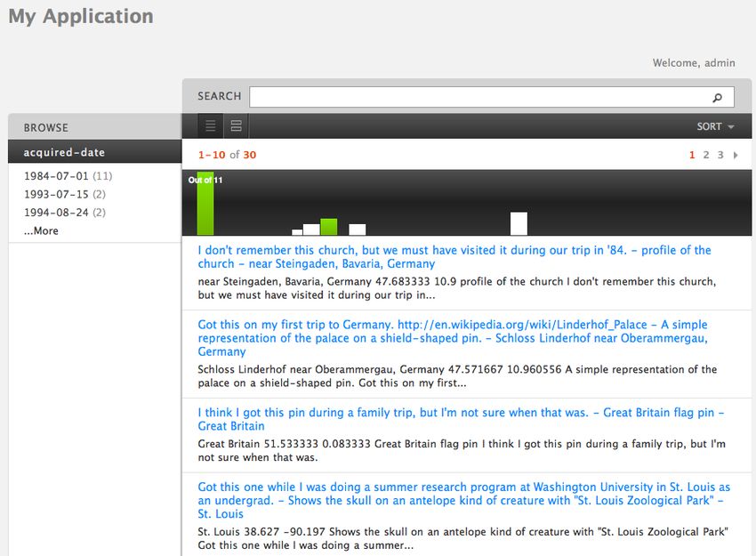Switch to expanded list view icon
The image size is (756, 556).
(x=237, y=125)
